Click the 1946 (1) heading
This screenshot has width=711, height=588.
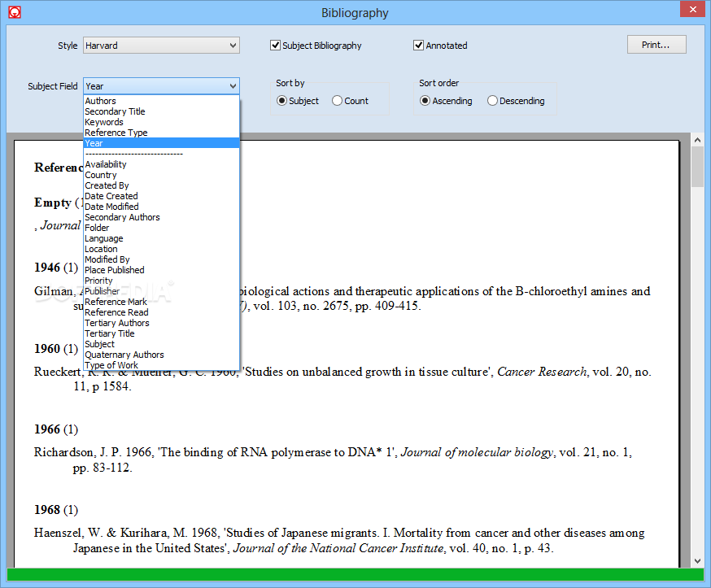[x=56, y=268]
